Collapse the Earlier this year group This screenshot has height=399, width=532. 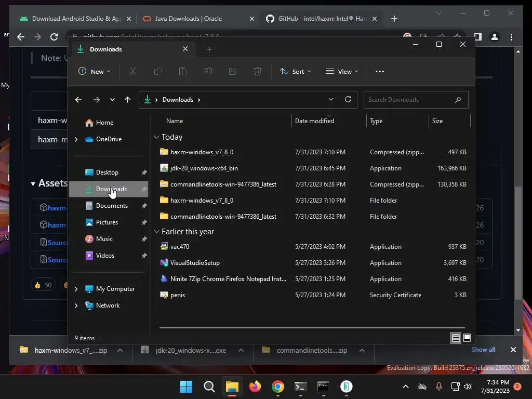tap(156, 232)
